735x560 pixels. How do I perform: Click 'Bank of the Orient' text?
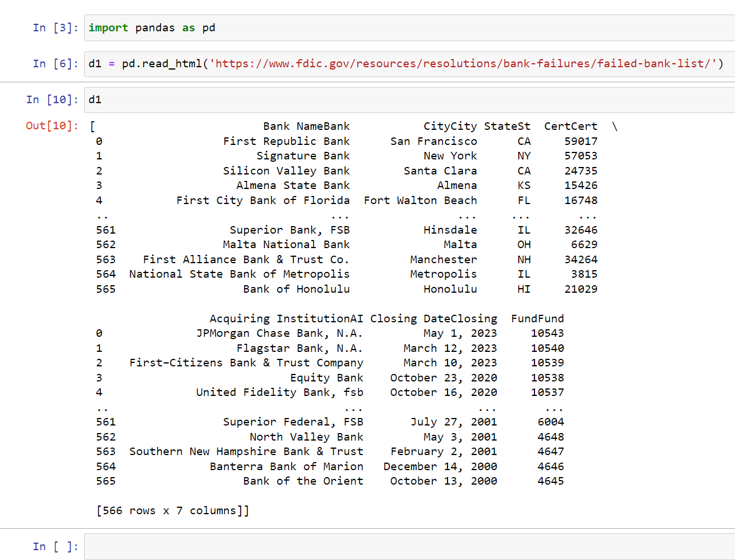point(303,481)
